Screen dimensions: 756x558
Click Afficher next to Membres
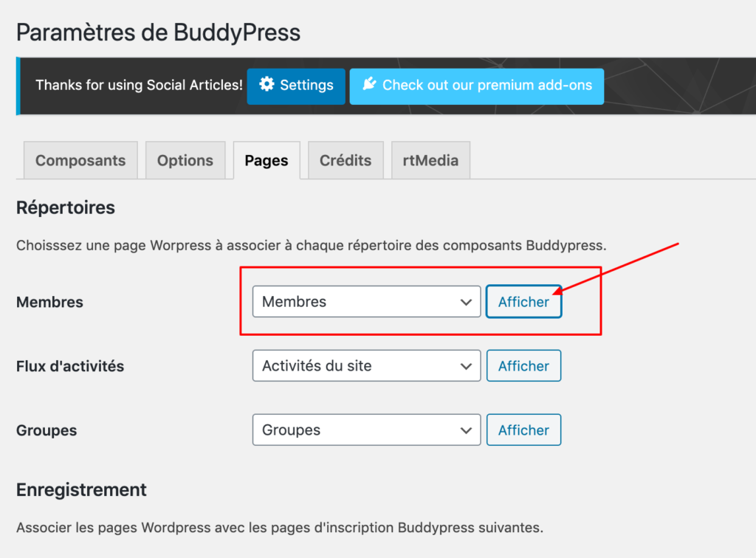[x=523, y=302]
